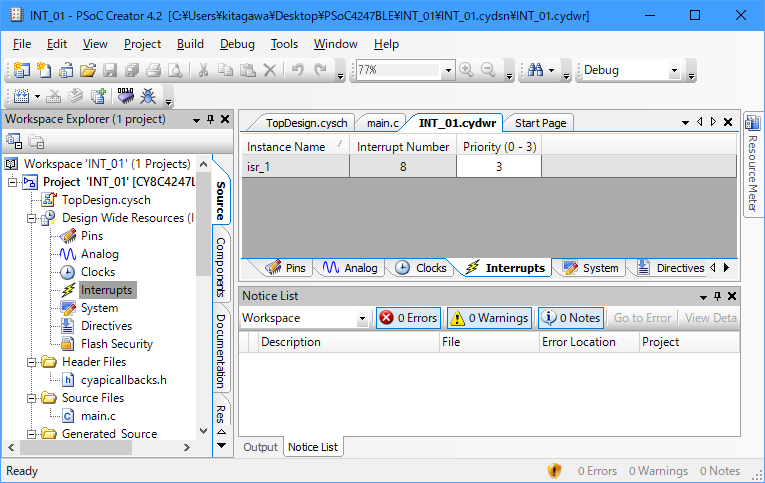Switch to the TopDesign.cysch tab

(x=305, y=123)
